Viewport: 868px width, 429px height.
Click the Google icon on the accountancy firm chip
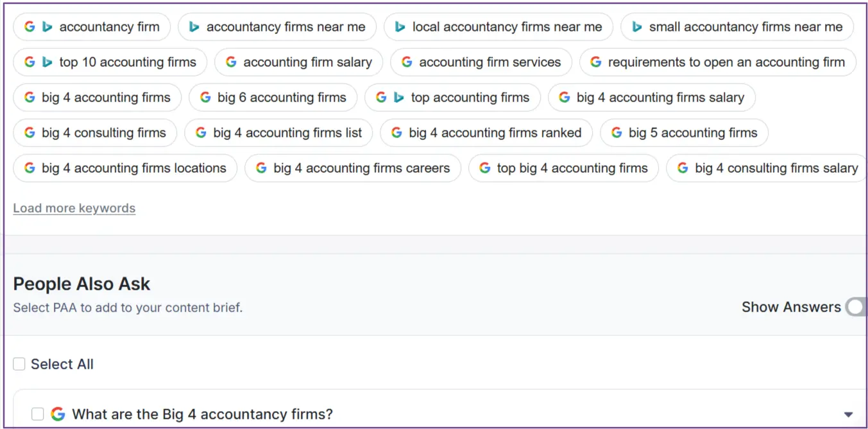coord(30,26)
